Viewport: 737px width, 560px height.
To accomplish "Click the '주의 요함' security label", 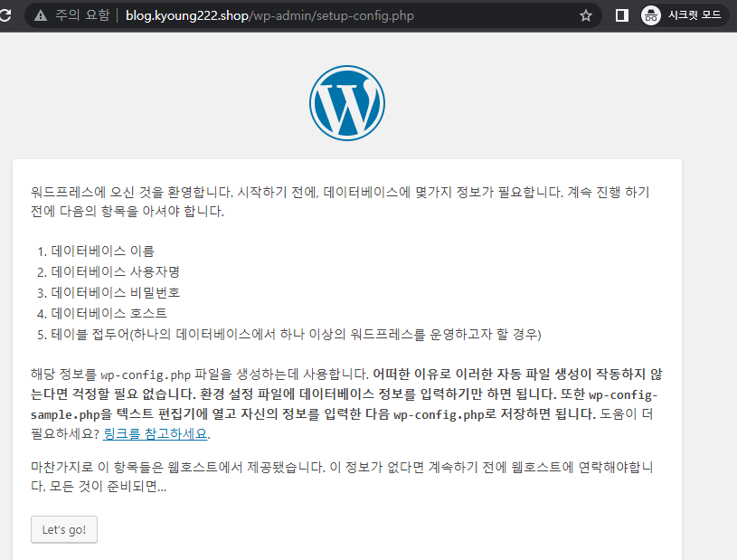I will tap(82, 15).
